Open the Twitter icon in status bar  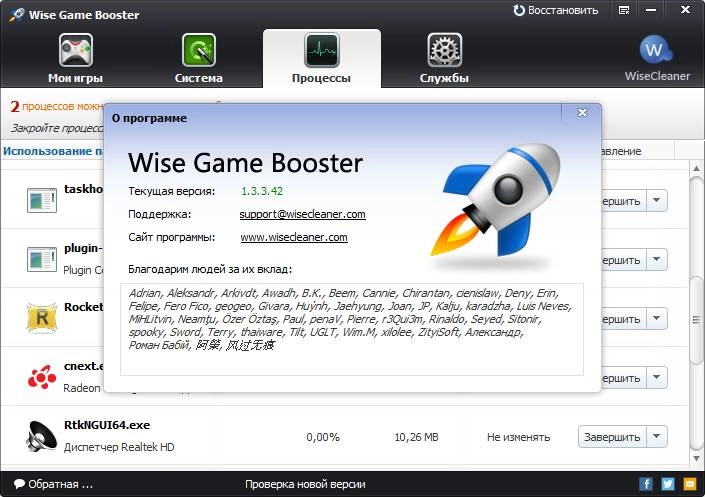point(668,484)
